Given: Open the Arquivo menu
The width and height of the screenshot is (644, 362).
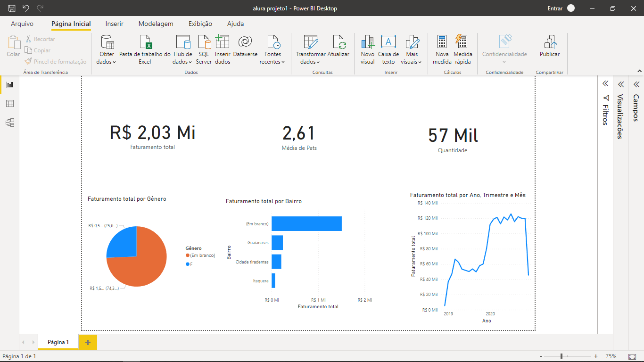Looking at the screenshot, I should [22, 24].
